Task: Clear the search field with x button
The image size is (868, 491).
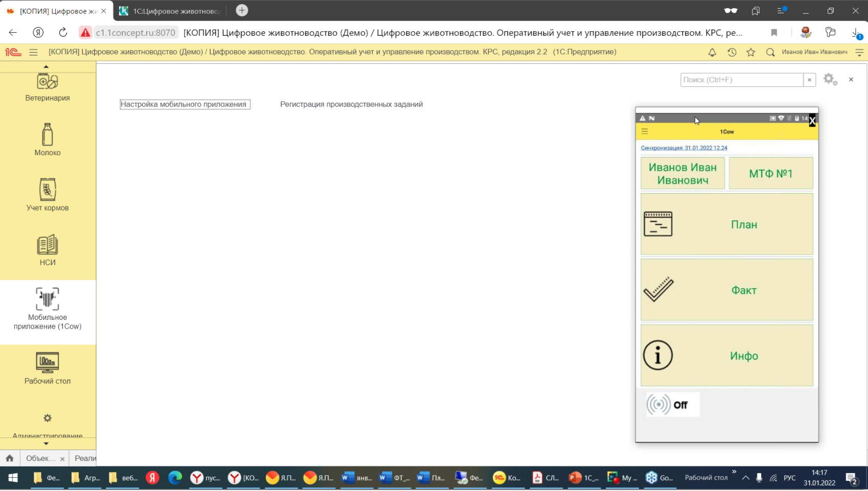Action: point(809,80)
